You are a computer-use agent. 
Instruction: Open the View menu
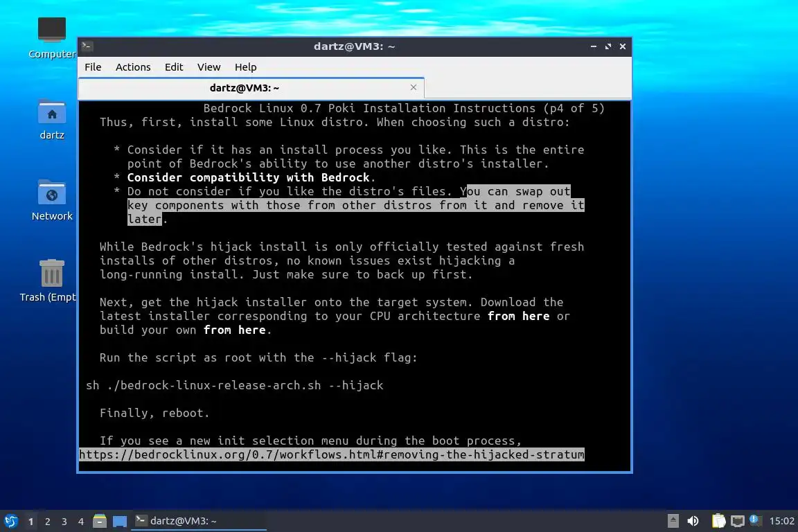tap(209, 67)
